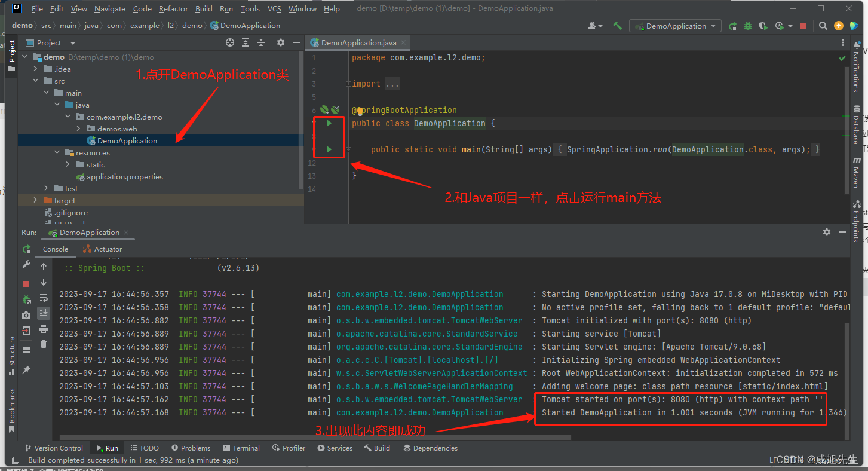Select the Console tab
This screenshot has width=868, height=471.
click(x=56, y=249)
